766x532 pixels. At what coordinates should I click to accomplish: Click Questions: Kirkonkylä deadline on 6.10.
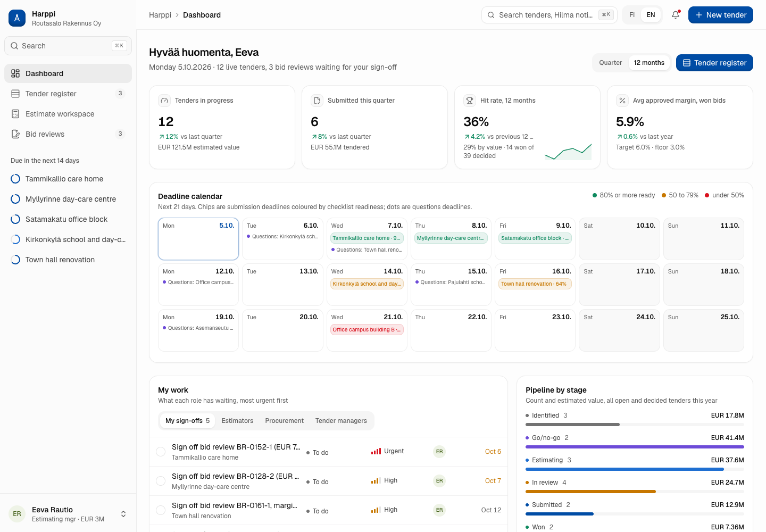pos(282,237)
